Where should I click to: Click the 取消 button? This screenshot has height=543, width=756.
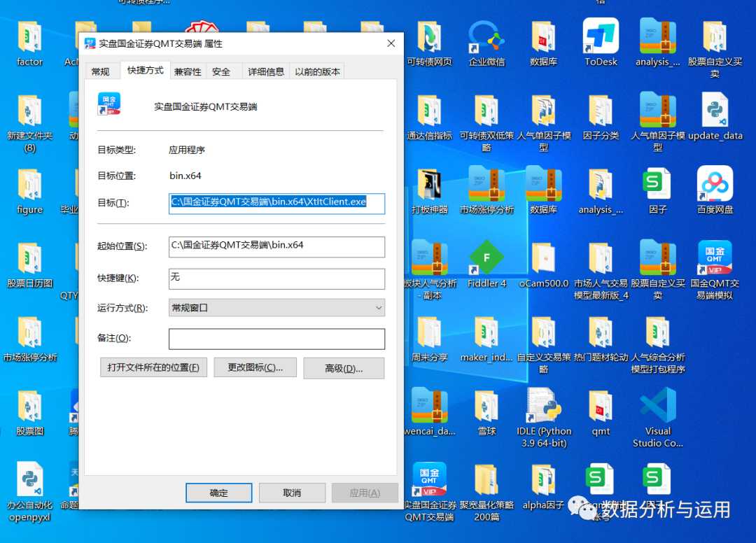tap(292, 493)
